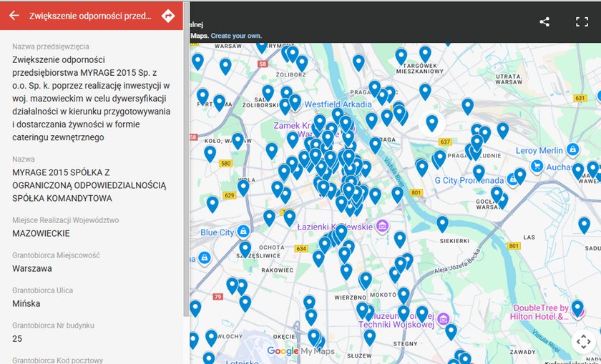Select the Auchan shopping cart icon
Viewport: 601px width, 364px height.
[537, 166]
